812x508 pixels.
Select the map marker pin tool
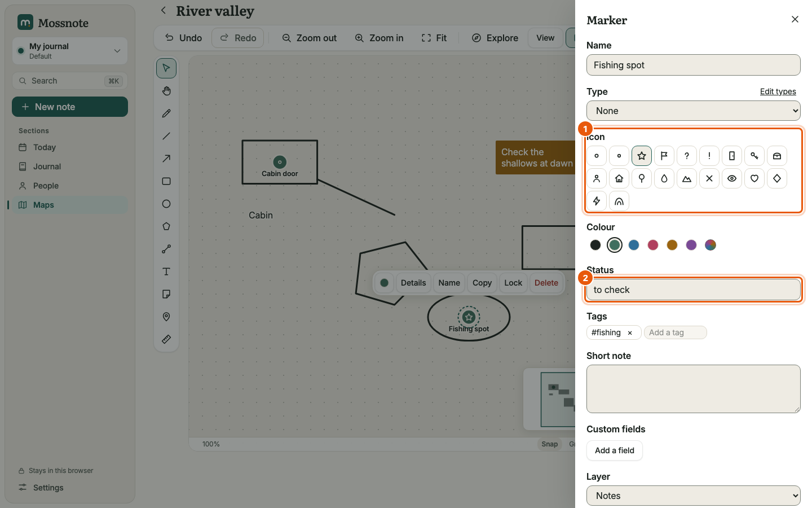[x=166, y=317]
